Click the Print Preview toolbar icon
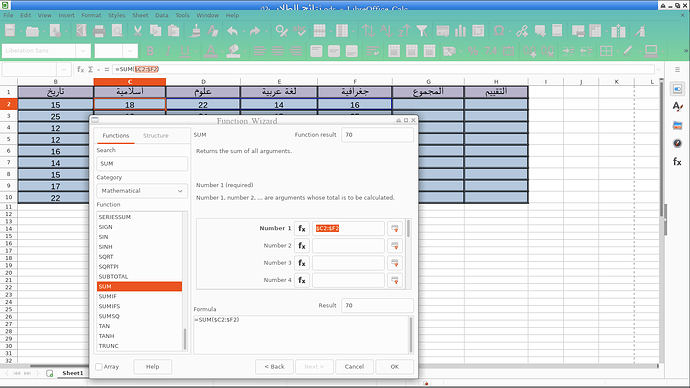The width and height of the screenshot is (690, 388). click(117, 31)
